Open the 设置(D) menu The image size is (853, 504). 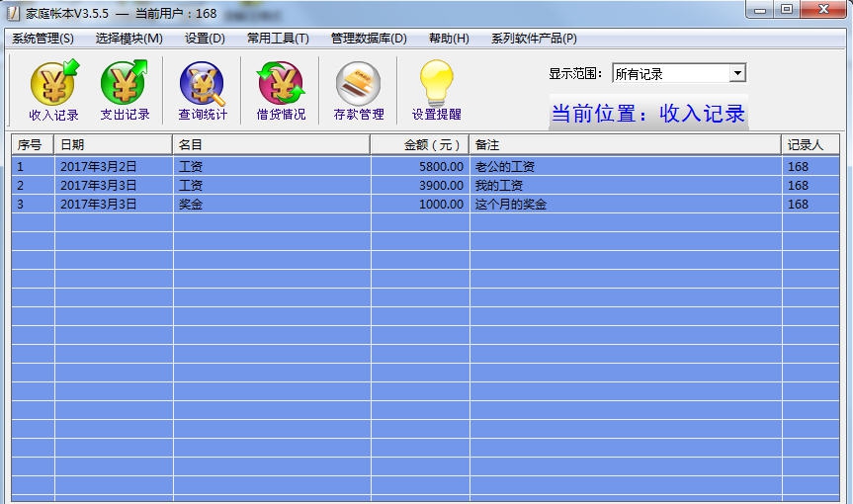(205, 39)
